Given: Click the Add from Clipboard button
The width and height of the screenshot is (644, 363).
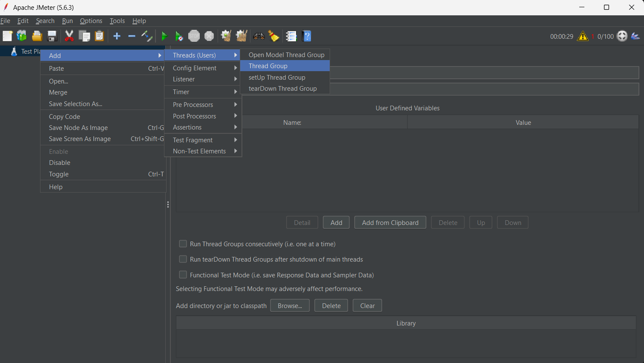Looking at the screenshot, I should click(390, 222).
